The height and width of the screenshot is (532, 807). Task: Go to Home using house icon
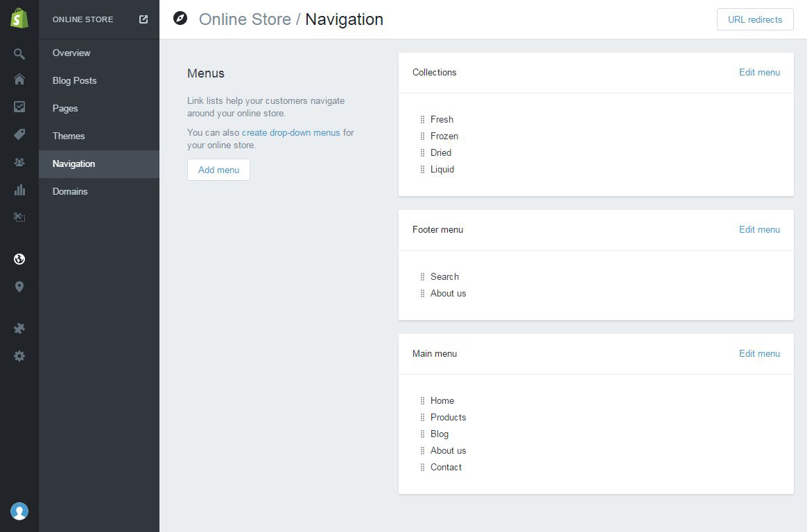tap(19, 80)
